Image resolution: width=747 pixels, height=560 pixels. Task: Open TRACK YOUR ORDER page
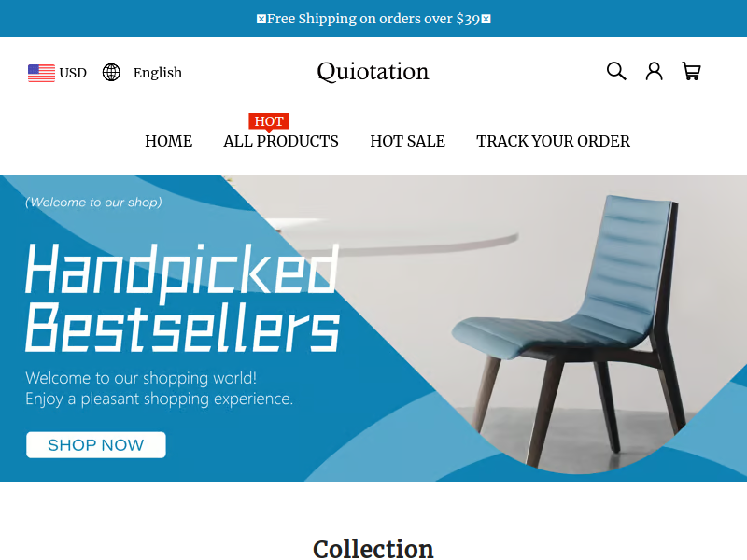coord(553,141)
